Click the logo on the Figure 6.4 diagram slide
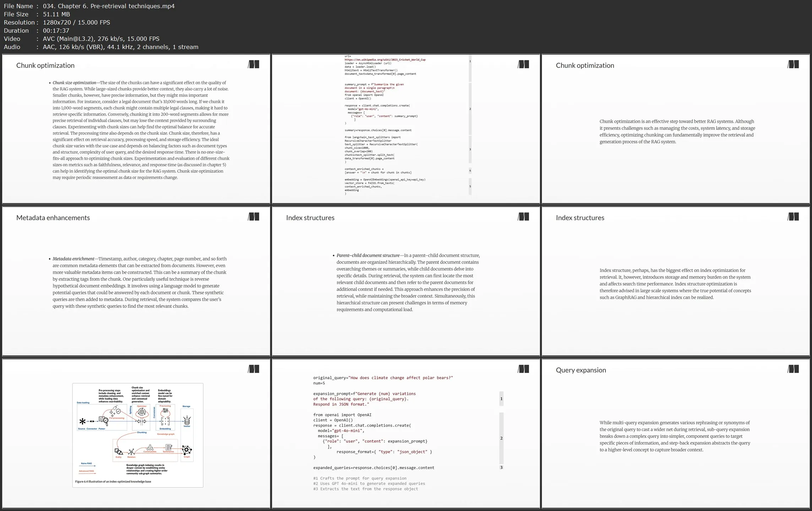The width and height of the screenshot is (812, 511). 254,369
